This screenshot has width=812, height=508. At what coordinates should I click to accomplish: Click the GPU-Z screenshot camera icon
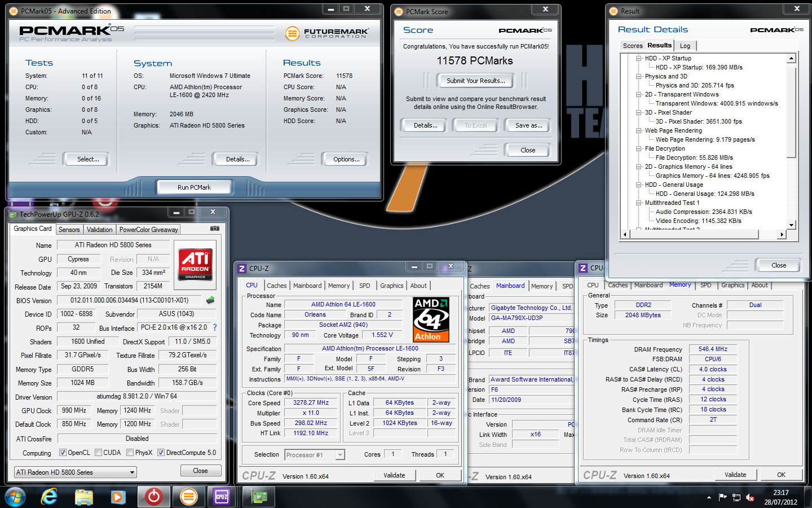click(215, 229)
